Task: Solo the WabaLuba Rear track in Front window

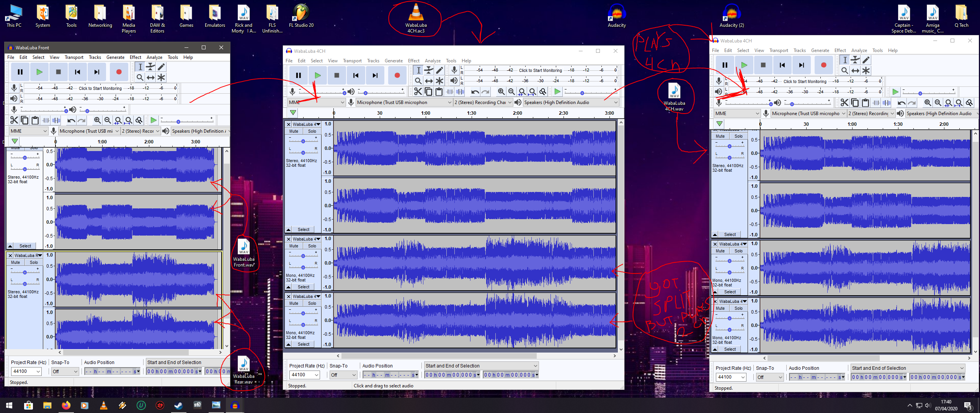Action: point(34,262)
